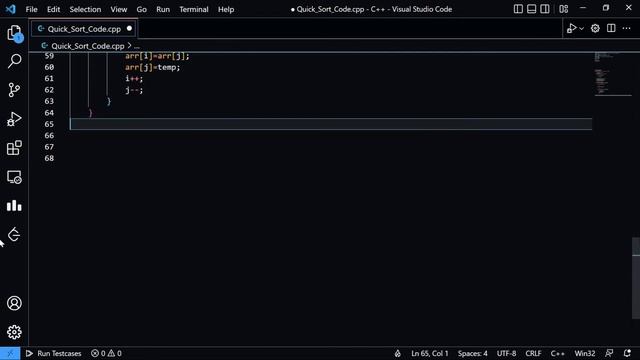Screen dimensions: 640x360
Task: Open the File menu
Action: pyautogui.click(x=31, y=9)
